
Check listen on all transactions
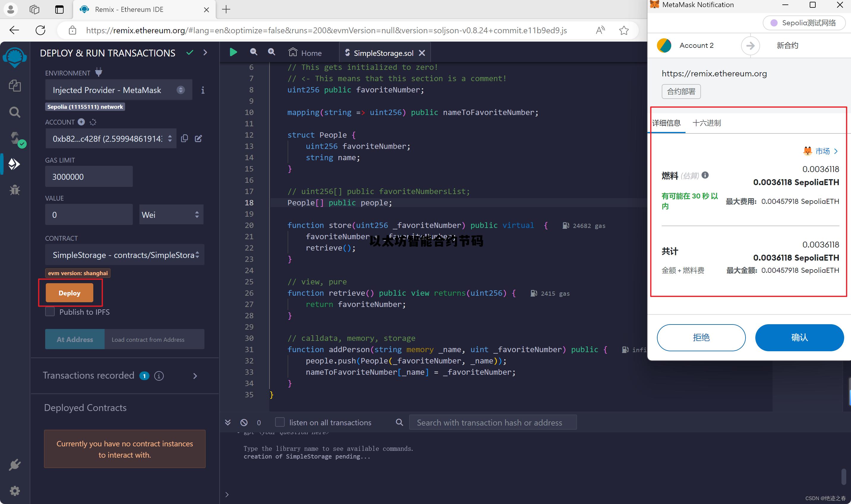280,422
